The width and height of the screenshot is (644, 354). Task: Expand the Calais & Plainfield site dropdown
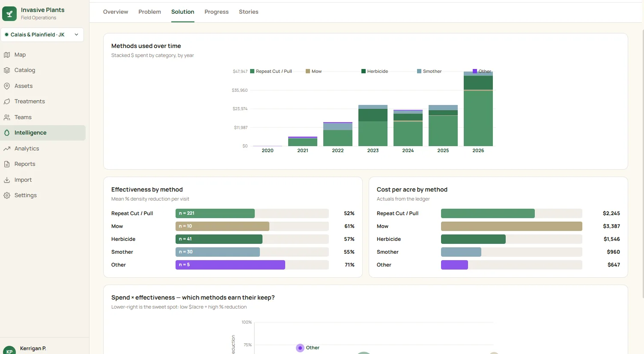click(42, 35)
